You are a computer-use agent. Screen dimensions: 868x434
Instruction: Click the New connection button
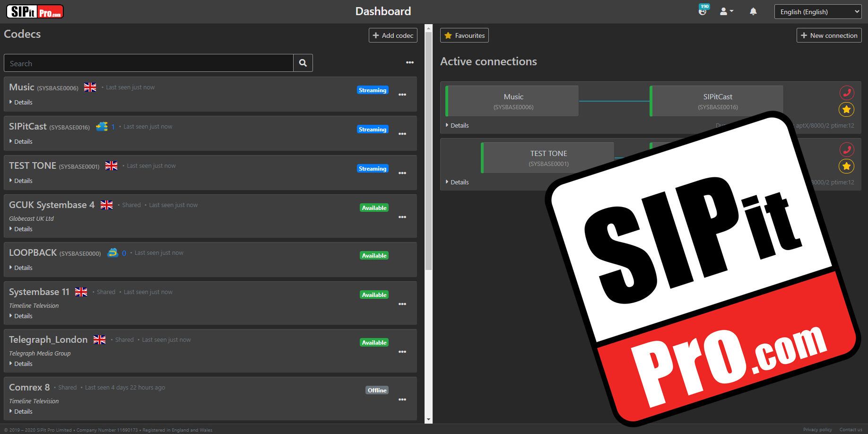tap(829, 35)
